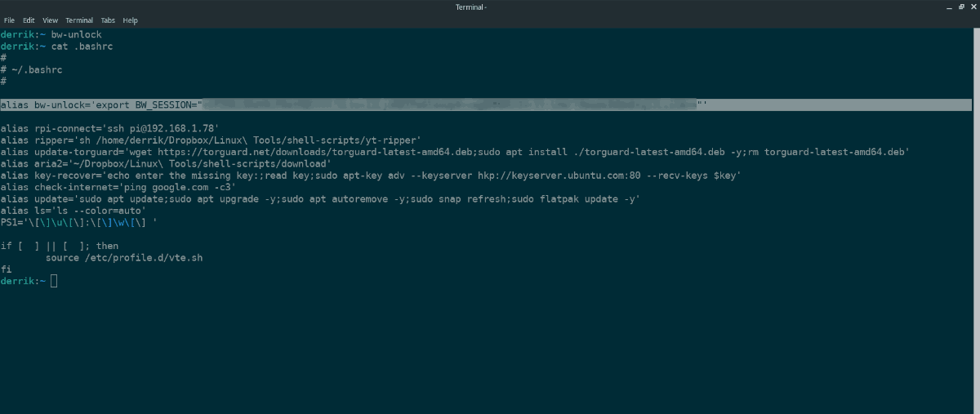Open the View menu
The image size is (980, 414).
[x=51, y=20]
